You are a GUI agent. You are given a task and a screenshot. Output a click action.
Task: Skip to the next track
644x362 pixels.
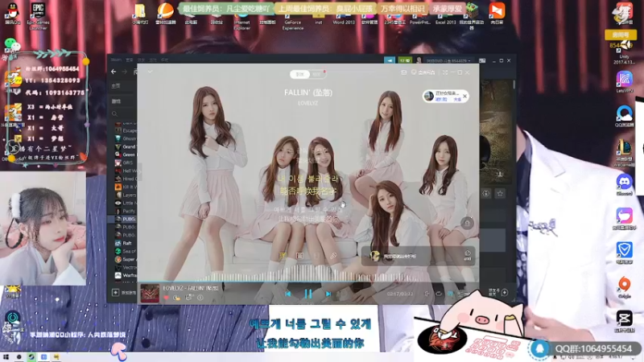[x=328, y=294]
